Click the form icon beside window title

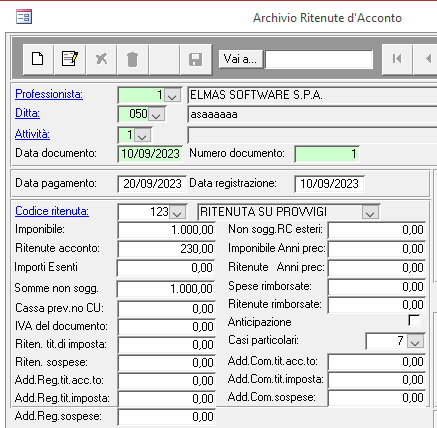point(24,17)
